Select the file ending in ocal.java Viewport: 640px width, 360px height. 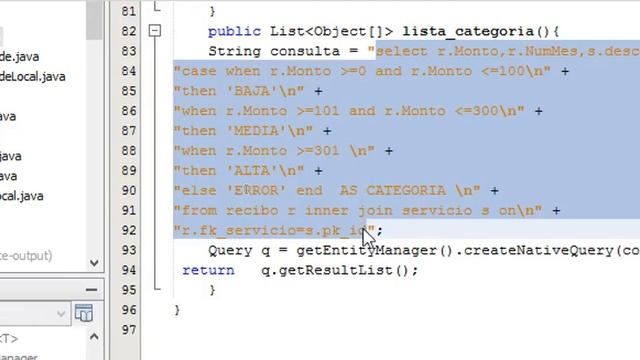tap(22, 196)
